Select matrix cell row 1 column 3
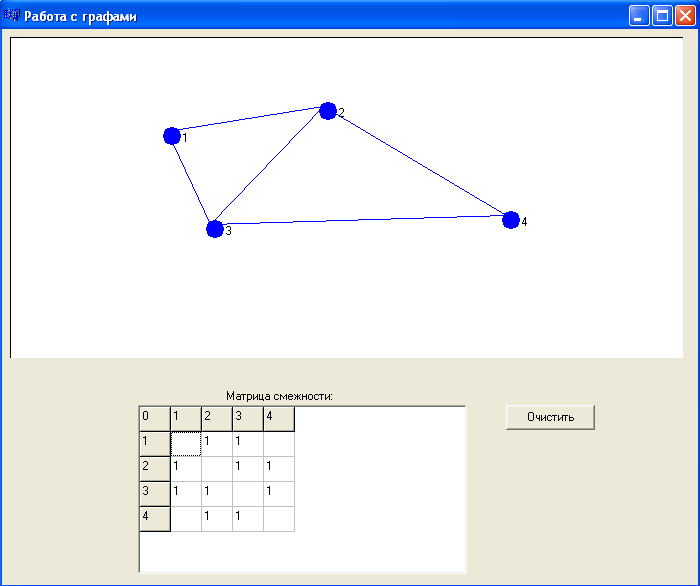The image size is (700, 586). click(x=248, y=444)
